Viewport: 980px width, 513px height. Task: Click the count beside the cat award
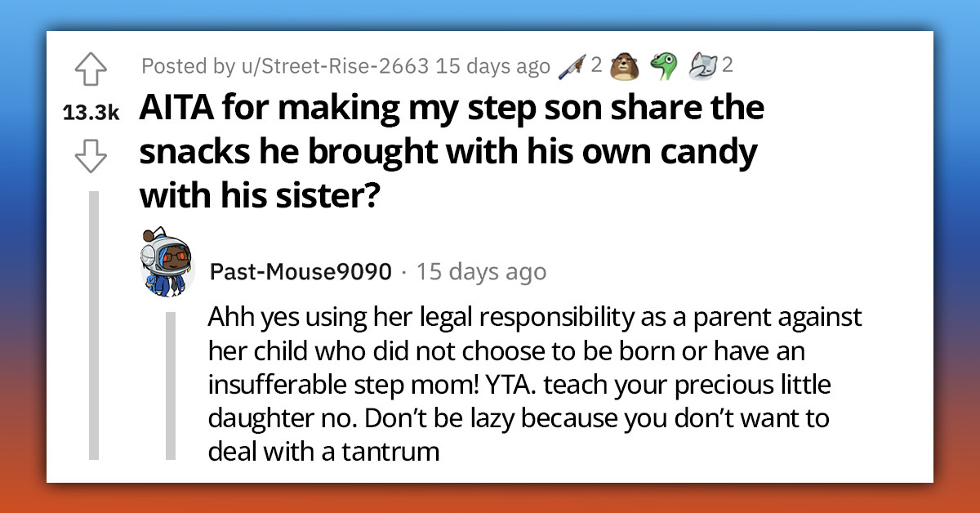pos(726,66)
